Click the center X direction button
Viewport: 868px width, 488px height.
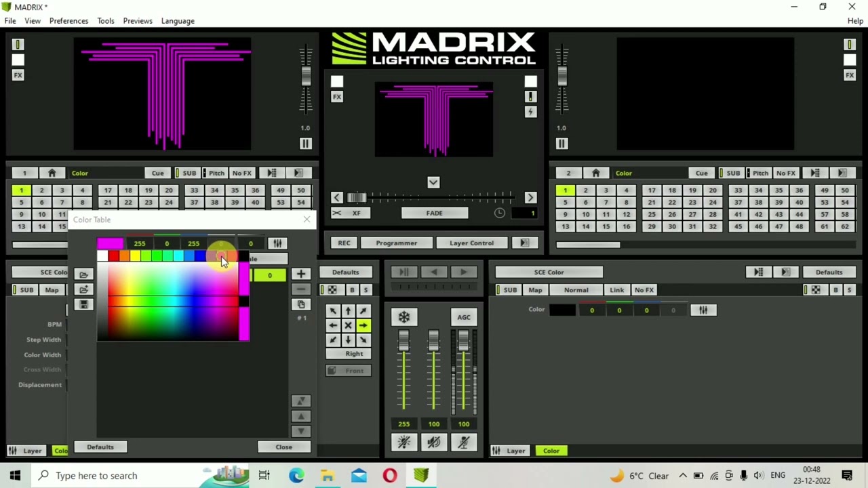tap(348, 325)
